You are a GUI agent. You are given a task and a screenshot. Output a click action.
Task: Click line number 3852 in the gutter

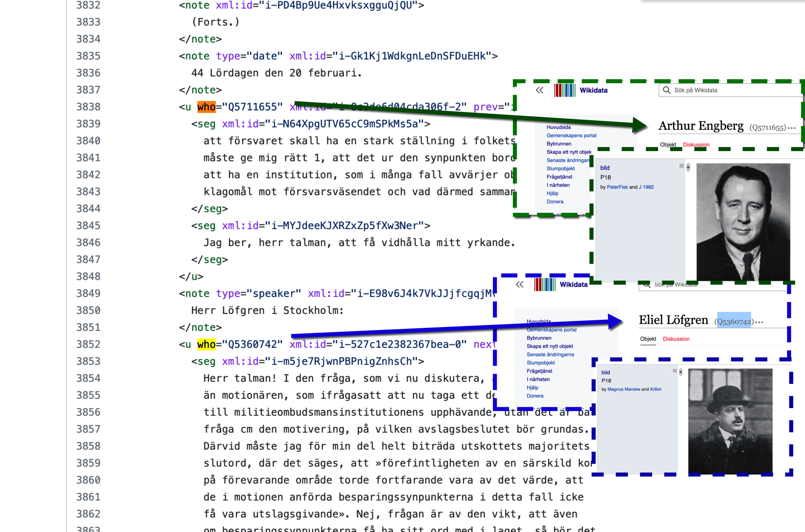[88, 344]
